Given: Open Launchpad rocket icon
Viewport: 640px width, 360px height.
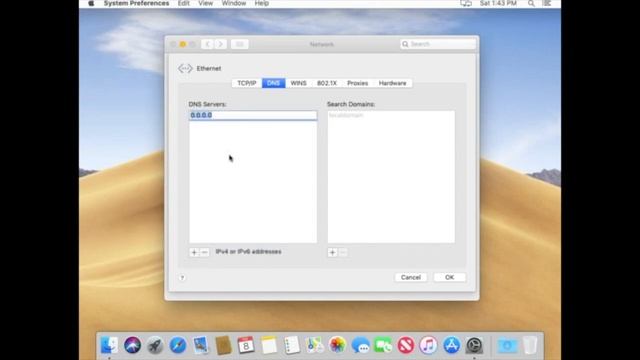Looking at the screenshot, I should click(155, 345).
